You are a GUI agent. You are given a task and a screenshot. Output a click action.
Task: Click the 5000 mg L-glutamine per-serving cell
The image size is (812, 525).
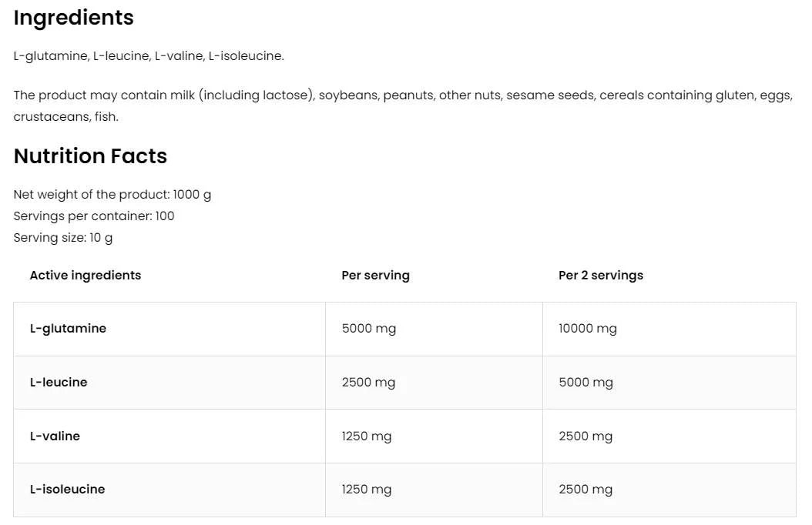(369, 328)
